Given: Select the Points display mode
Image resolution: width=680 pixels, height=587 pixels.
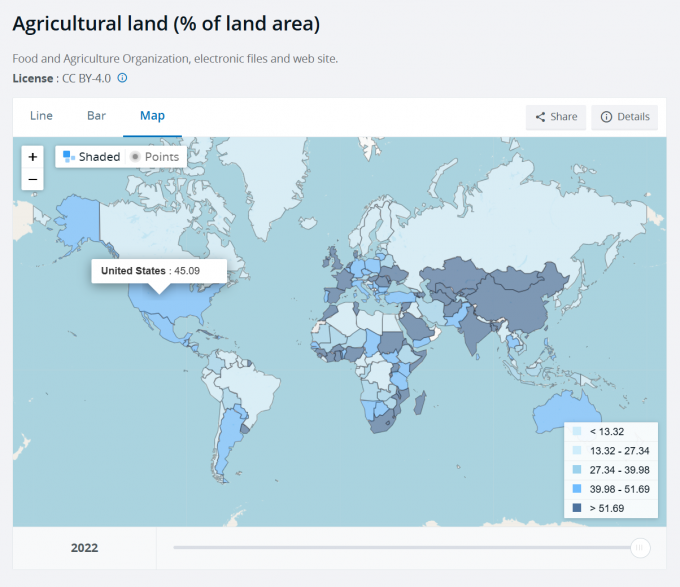Looking at the screenshot, I should coord(155,157).
